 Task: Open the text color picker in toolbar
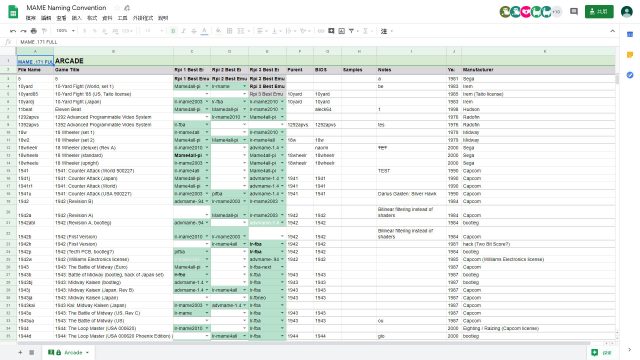[x=204, y=31]
